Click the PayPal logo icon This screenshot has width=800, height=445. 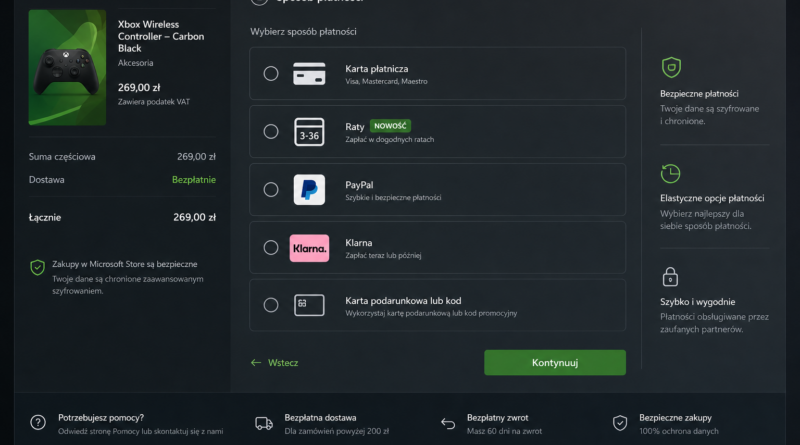pyautogui.click(x=309, y=190)
